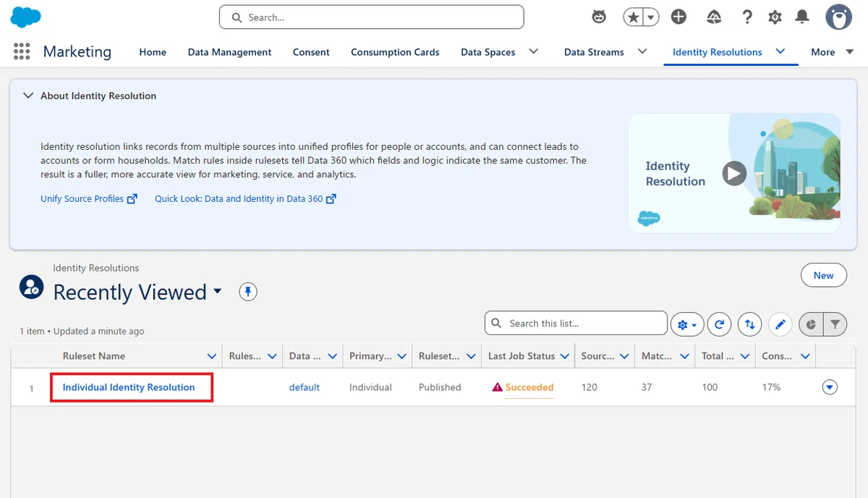This screenshot has height=498, width=868.
Task: Click the 17% consolidation rate value
Action: tap(771, 387)
